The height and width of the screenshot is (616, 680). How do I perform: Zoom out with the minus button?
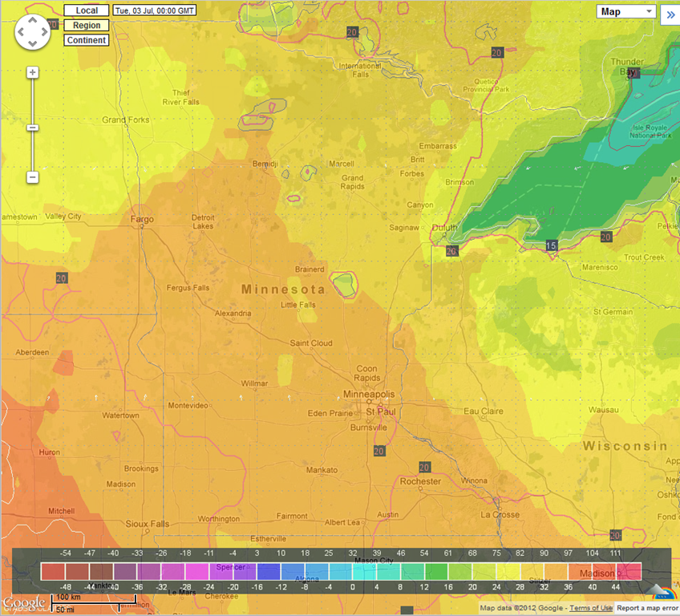click(33, 177)
